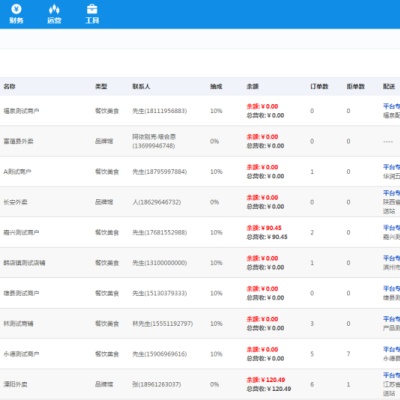Click contact 先生(15906969616)
The height and width of the screenshot is (400, 400).
coord(160,354)
